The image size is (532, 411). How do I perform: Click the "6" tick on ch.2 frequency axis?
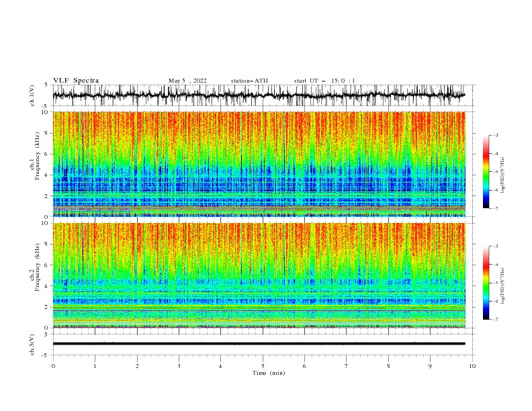pos(46,265)
